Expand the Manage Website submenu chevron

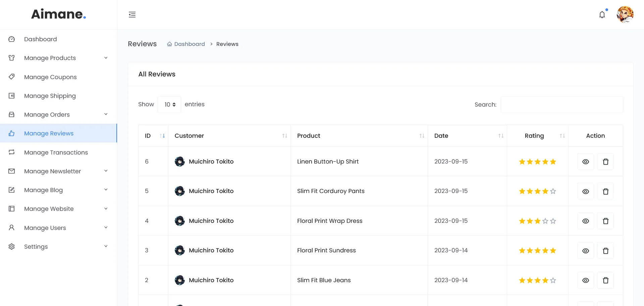[x=106, y=208]
